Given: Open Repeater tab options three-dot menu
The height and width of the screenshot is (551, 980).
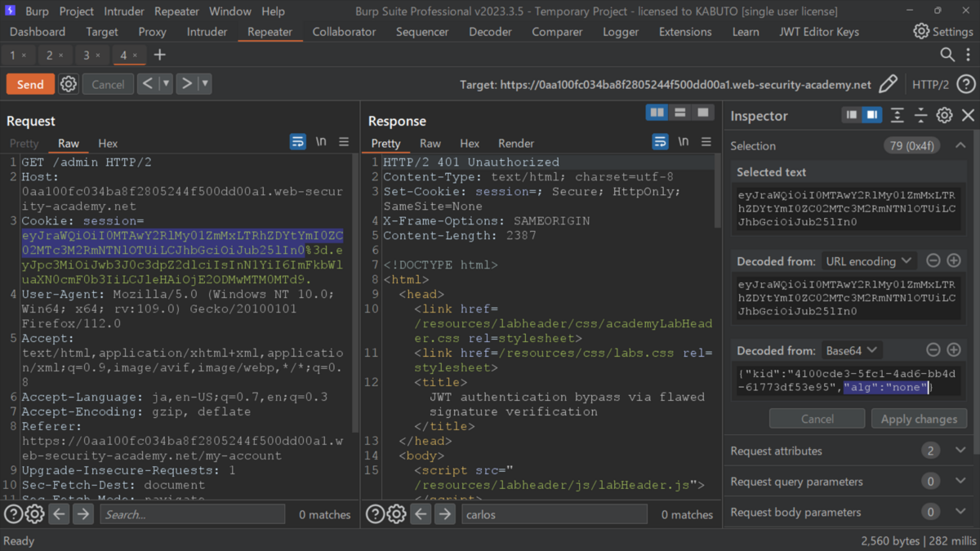Looking at the screenshot, I should (x=967, y=55).
